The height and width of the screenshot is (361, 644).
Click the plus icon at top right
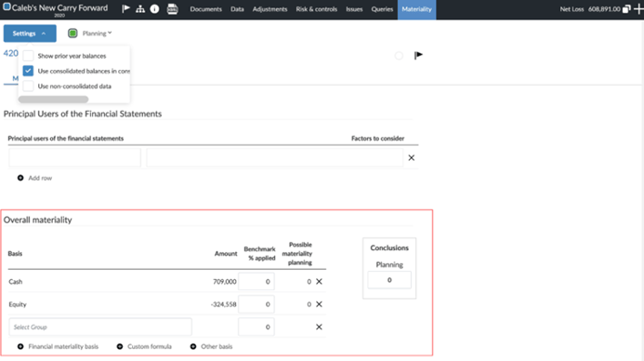coord(638,8)
